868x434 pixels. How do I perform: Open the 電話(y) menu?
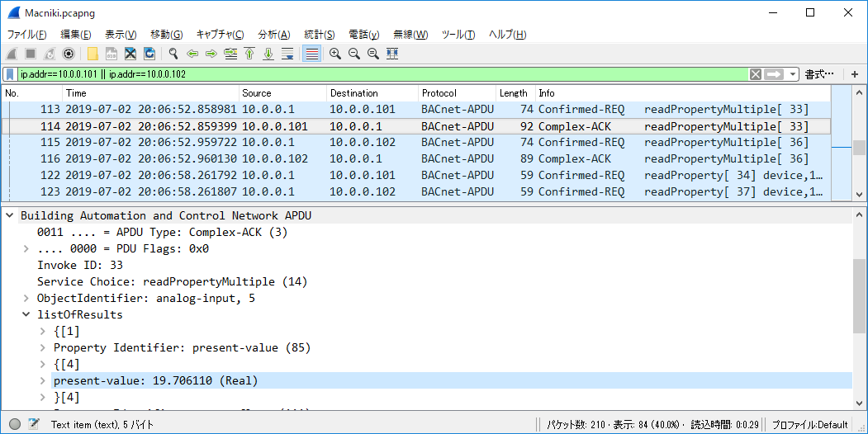point(363,35)
